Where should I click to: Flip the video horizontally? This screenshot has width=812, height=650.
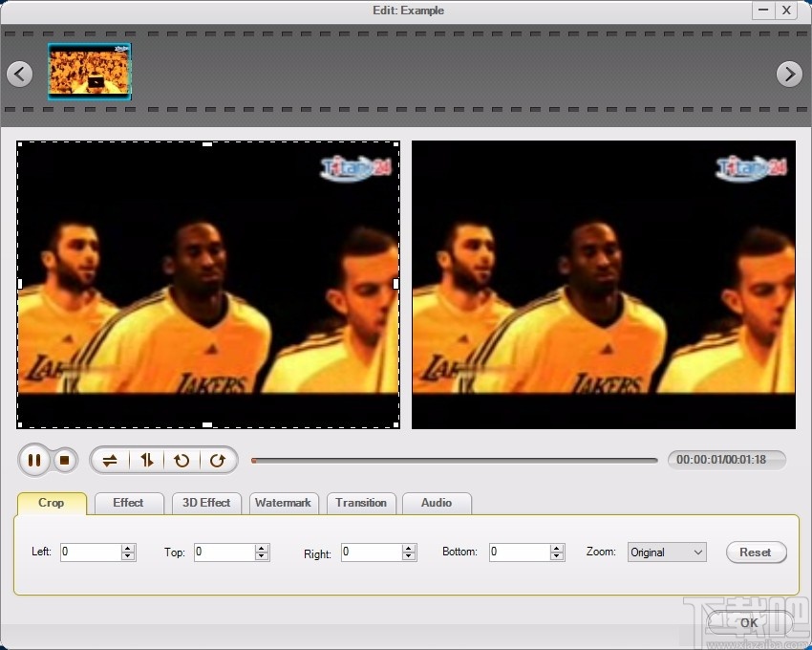click(x=109, y=460)
